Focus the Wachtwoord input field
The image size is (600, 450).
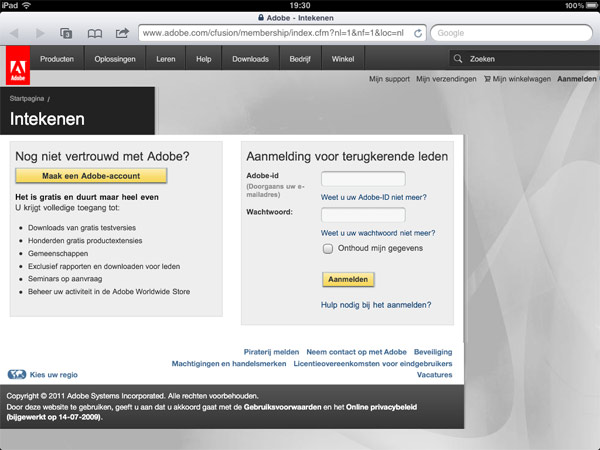coord(363,215)
